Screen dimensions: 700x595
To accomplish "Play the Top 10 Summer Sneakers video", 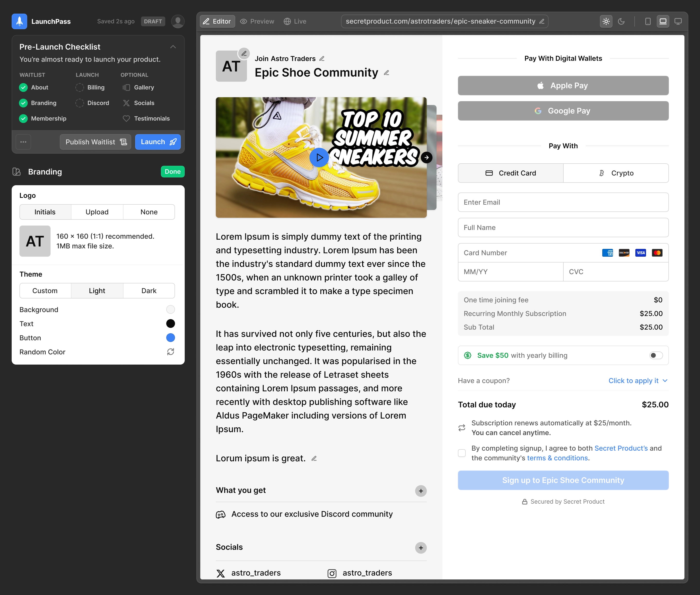I will coord(319,157).
